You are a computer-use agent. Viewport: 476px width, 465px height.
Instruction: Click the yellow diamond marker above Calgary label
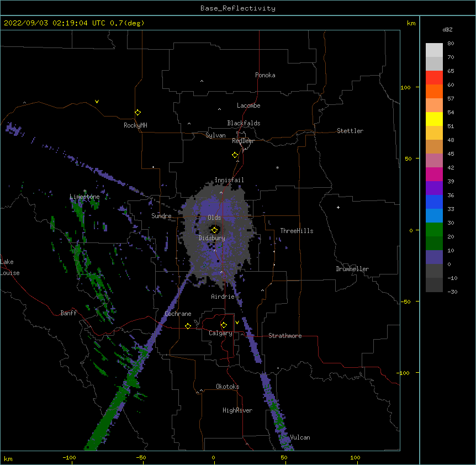(x=224, y=325)
